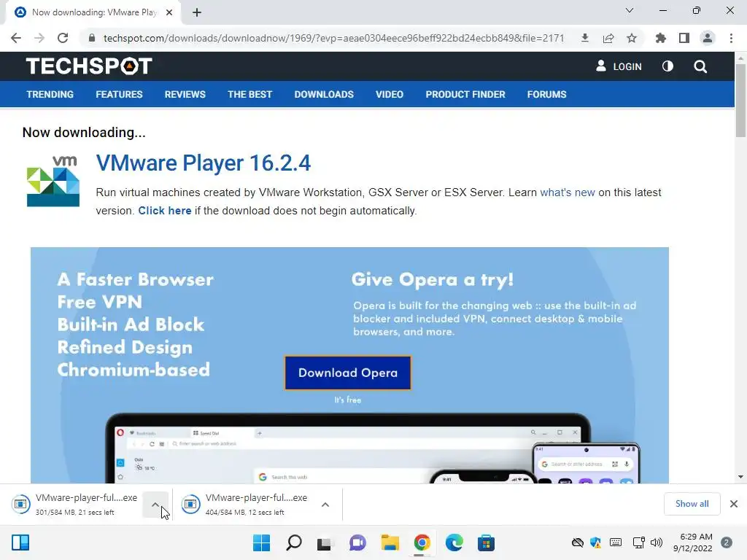This screenshot has width=747, height=560.
Task: Share this page via toolbar icon
Action: (608, 38)
